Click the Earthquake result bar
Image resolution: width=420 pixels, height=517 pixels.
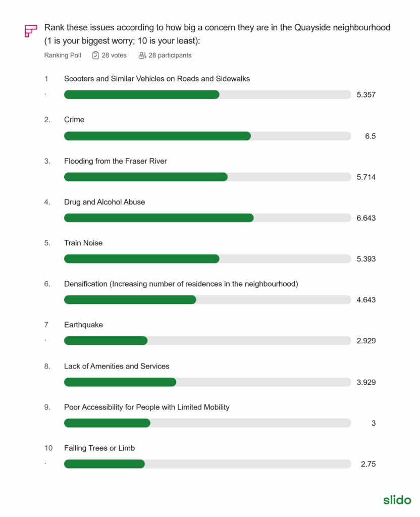click(x=207, y=340)
